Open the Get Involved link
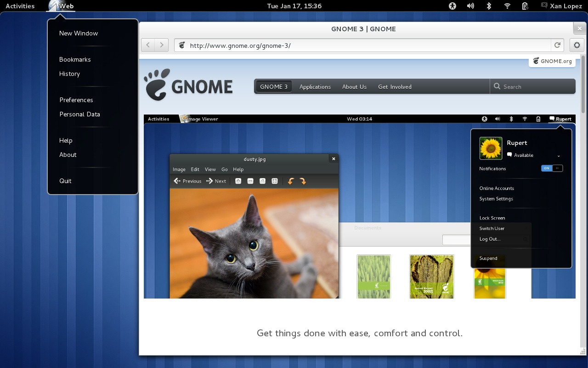The image size is (588, 368). [x=395, y=86]
